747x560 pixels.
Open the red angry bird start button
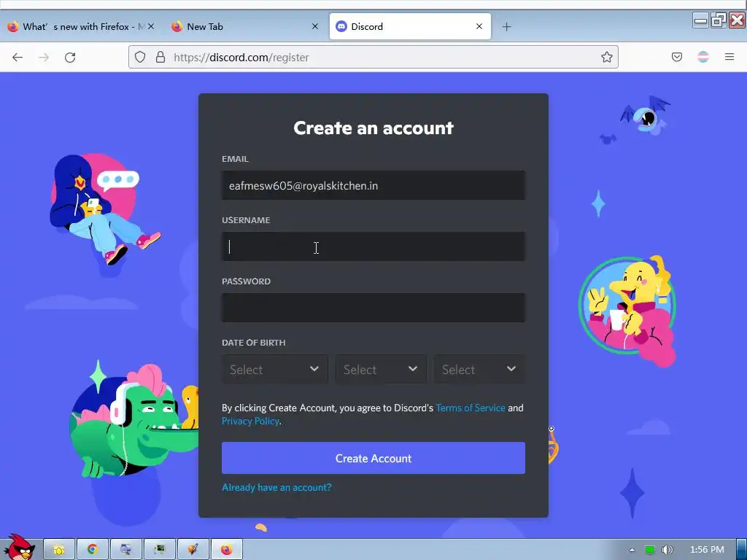coord(19,547)
